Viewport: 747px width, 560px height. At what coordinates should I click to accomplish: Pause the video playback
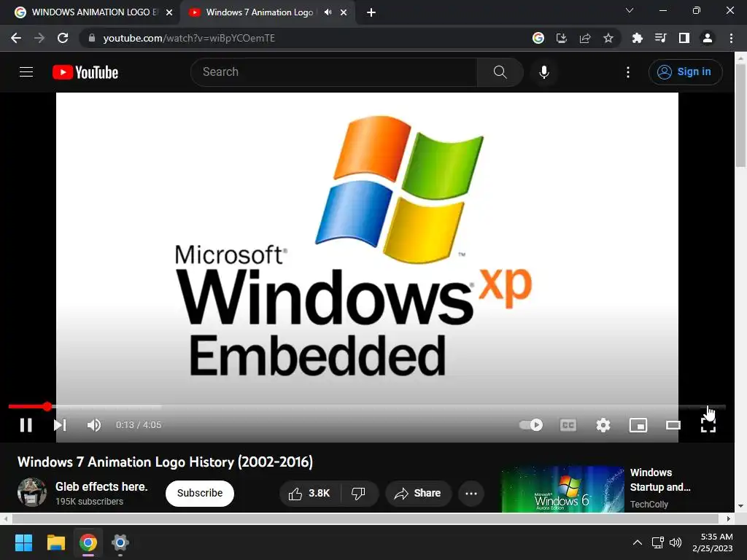point(26,425)
